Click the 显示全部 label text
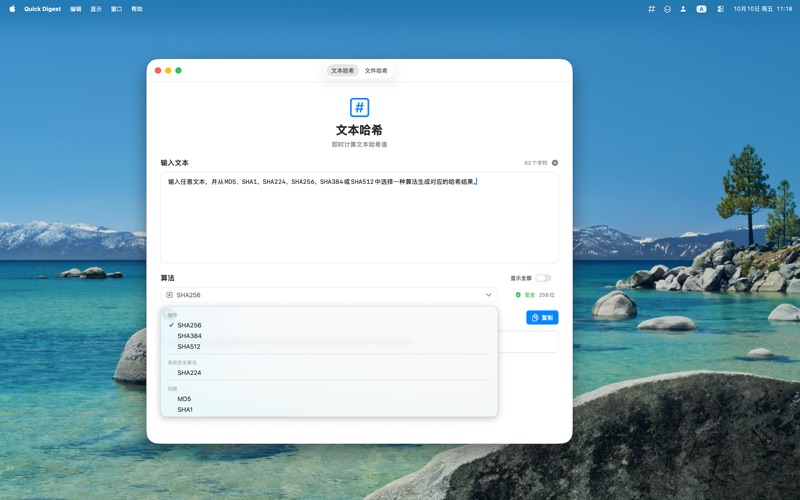 coord(520,278)
